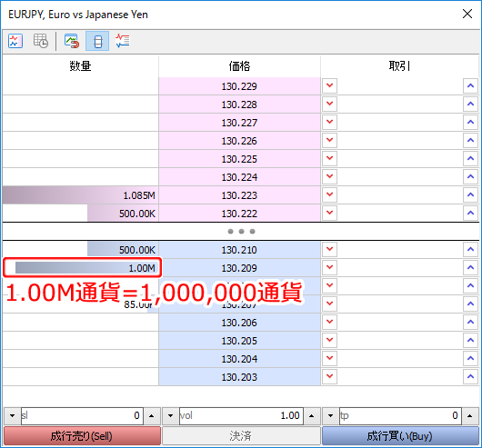Click blue up arrow at 130.224
482x448 pixels.
[x=470, y=176]
